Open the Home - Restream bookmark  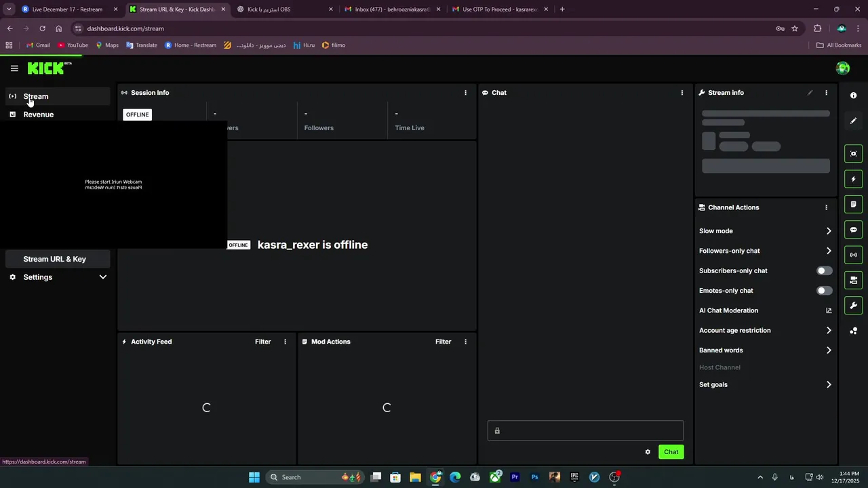click(x=191, y=45)
